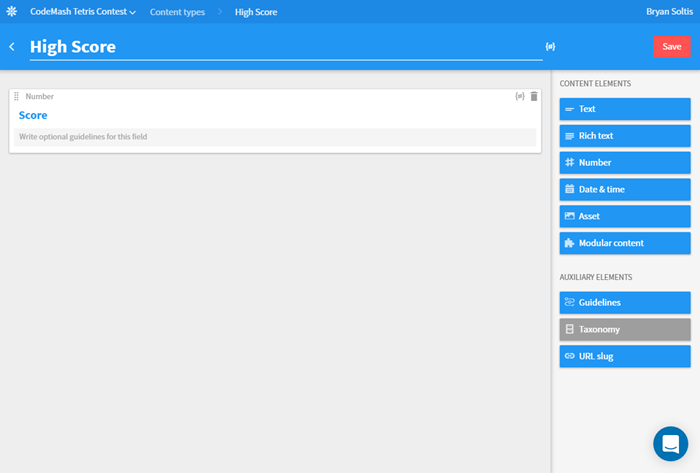
Task: Click the CONTENT ELEMENTS heading
Action: (x=595, y=83)
